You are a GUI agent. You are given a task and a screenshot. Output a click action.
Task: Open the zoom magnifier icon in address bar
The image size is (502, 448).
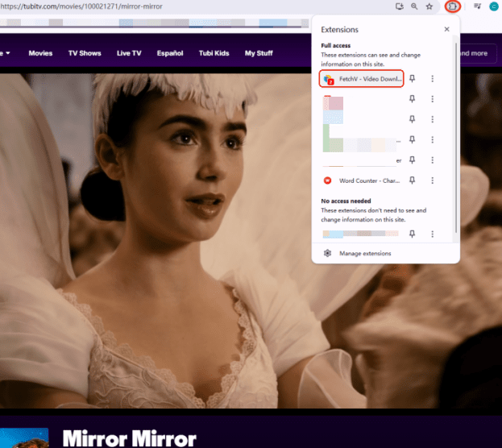click(414, 6)
